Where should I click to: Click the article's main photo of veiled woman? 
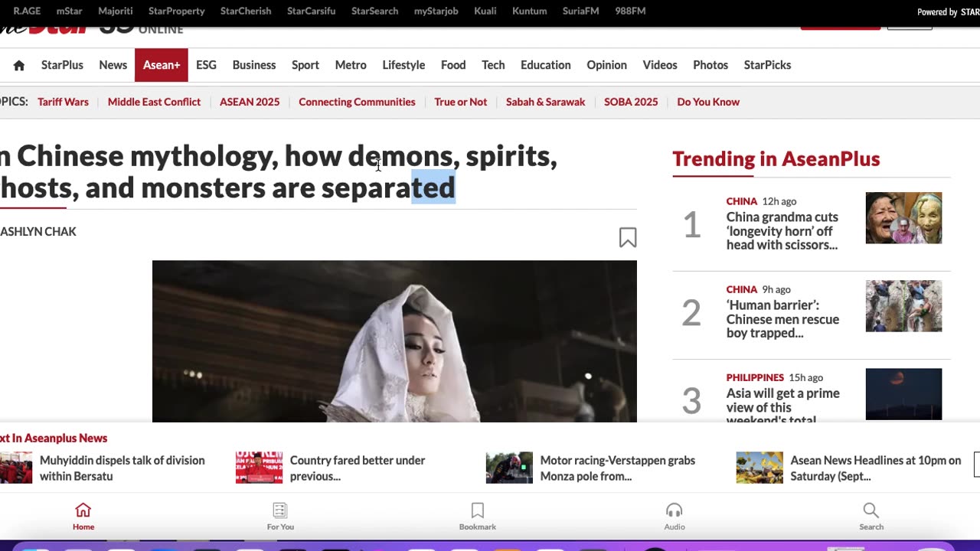point(394,341)
